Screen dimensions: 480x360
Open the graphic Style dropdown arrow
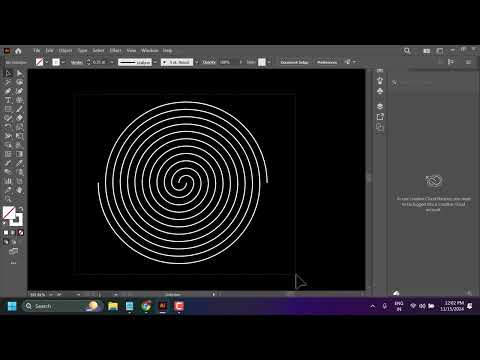click(x=269, y=62)
